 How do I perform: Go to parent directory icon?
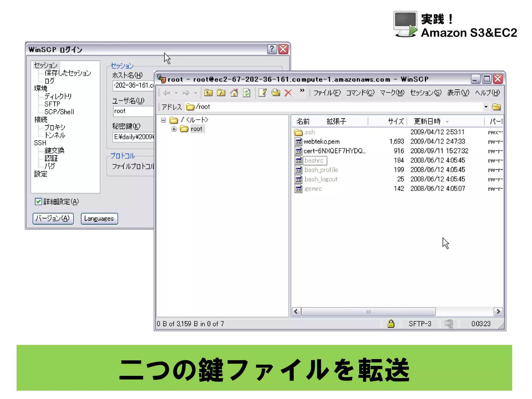point(208,93)
